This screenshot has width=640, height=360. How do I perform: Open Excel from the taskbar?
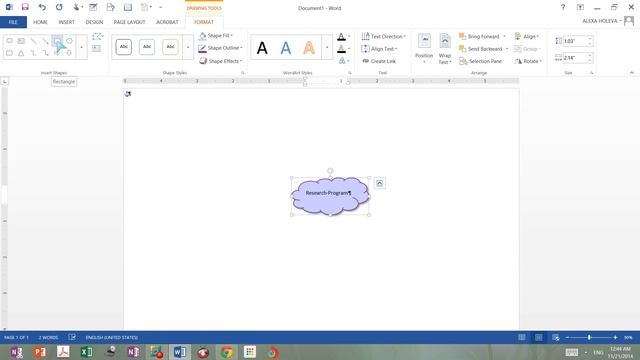coord(87,352)
